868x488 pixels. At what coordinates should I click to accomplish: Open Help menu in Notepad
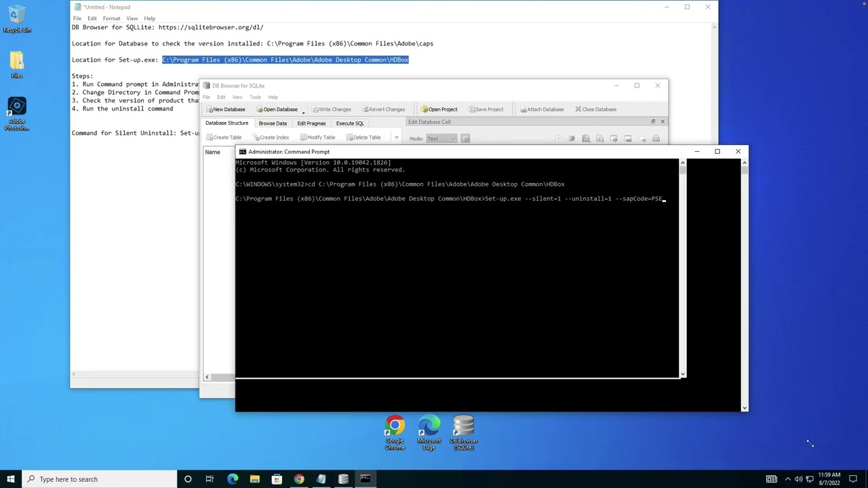click(150, 18)
